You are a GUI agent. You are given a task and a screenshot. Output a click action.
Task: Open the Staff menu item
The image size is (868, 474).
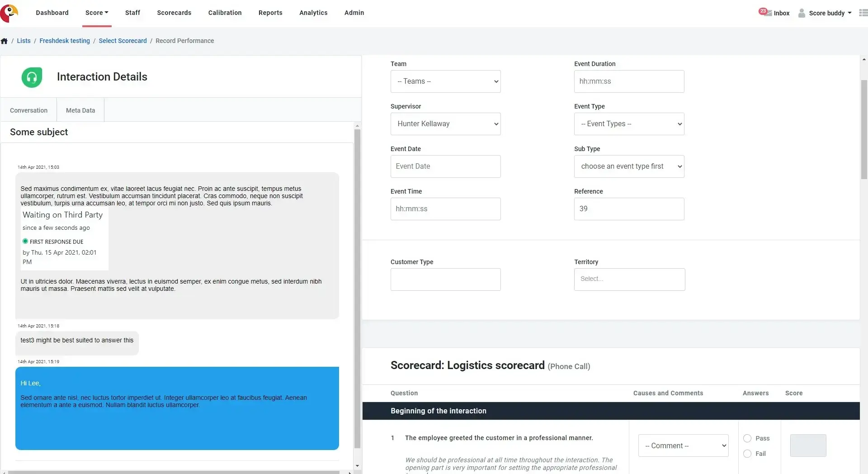132,13
